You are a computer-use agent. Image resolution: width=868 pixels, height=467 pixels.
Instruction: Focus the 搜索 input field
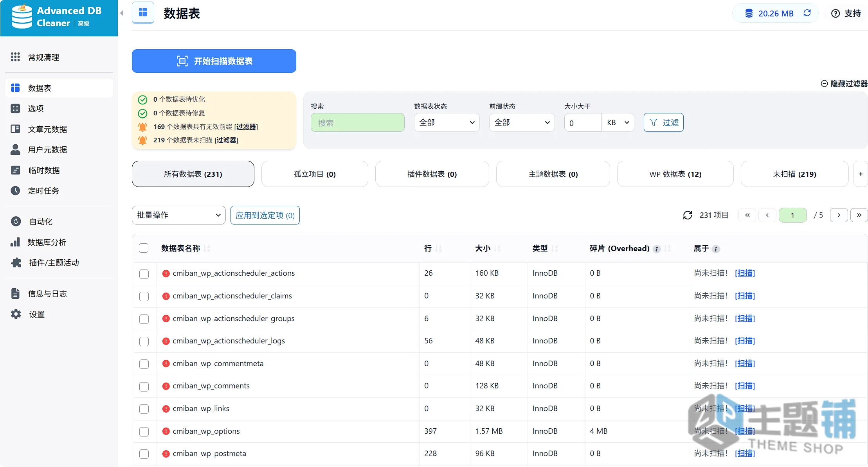(x=357, y=122)
